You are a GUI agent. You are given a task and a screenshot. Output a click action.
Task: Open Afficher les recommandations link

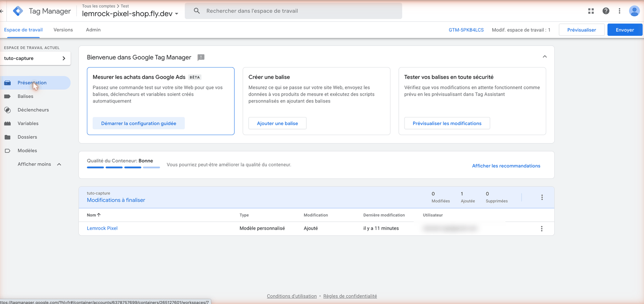tap(506, 166)
